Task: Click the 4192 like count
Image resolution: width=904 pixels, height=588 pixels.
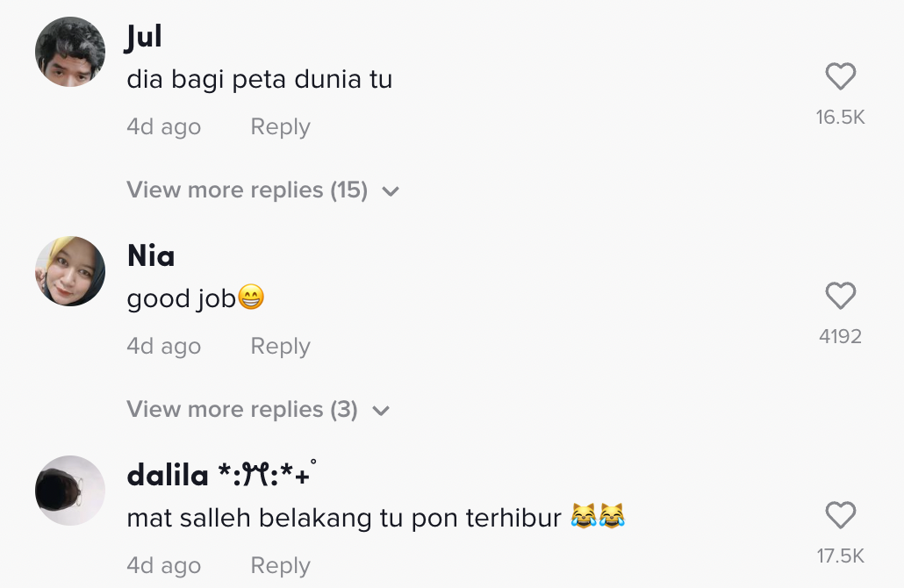Action: tap(840, 336)
